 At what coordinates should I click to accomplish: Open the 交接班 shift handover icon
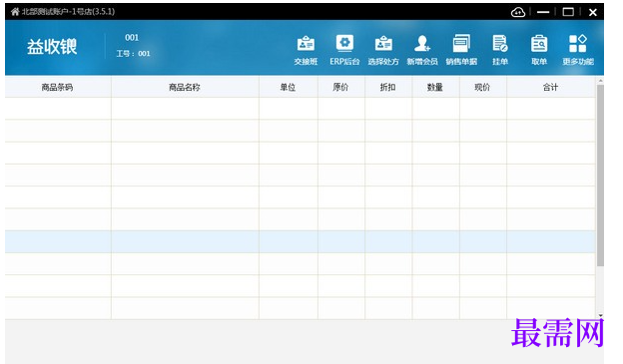[306, 50]
